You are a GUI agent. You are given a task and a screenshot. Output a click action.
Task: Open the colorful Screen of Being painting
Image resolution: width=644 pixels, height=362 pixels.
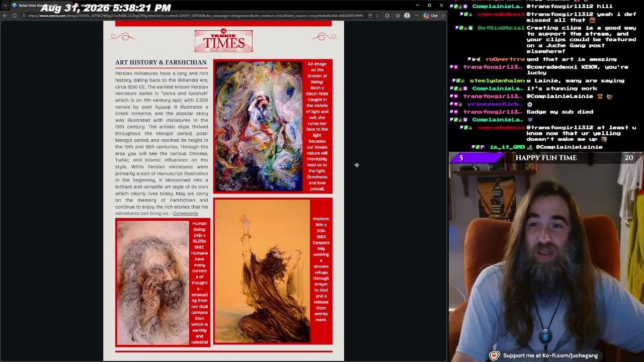click(x=259, y=127)
